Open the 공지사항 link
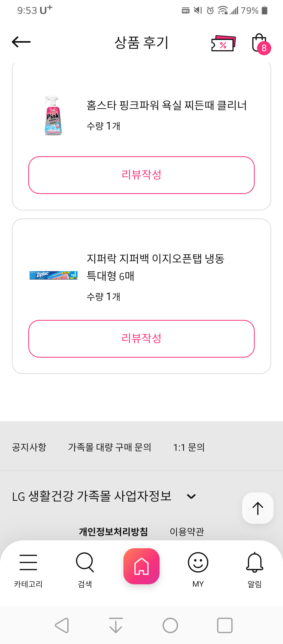 point(29,447)
